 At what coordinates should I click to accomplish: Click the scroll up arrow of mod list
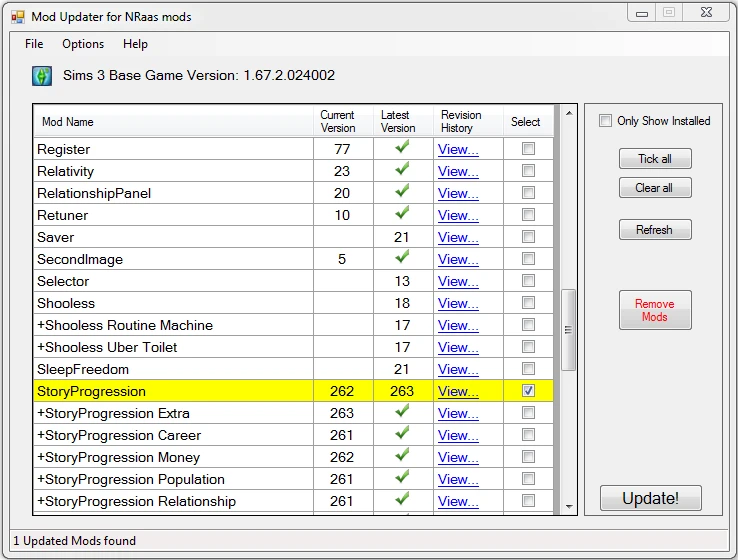[x=569, y=113]
